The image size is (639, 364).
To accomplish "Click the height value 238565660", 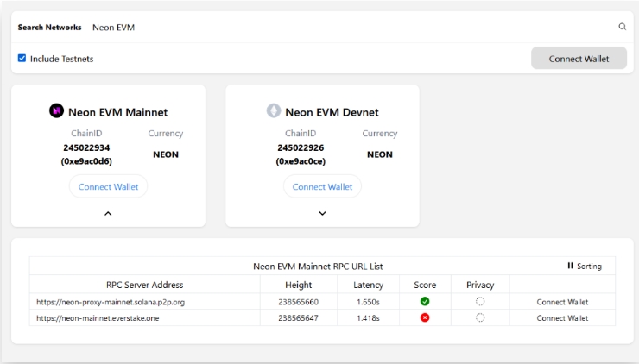I will coord(298,302).
